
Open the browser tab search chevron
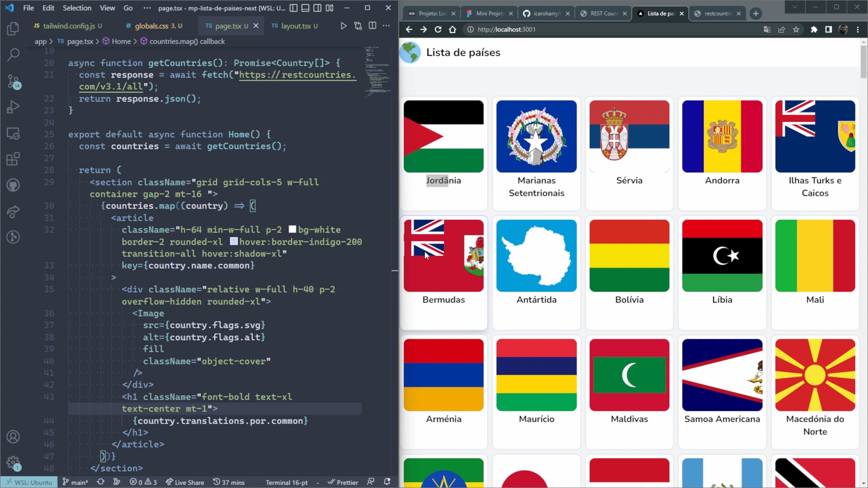(x=794, y=7)
